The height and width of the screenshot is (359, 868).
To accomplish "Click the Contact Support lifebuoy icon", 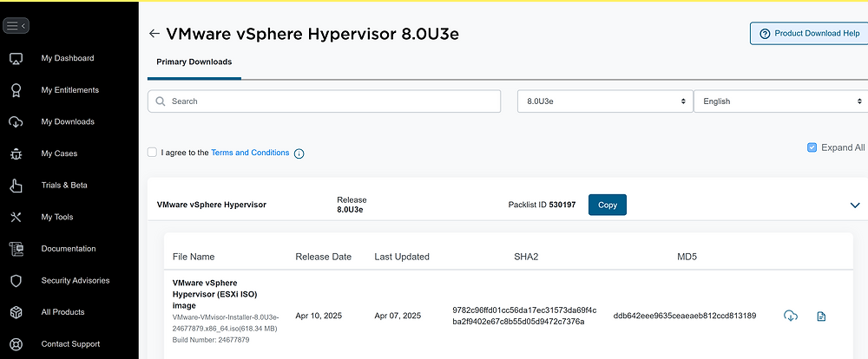I will (x=16, y=344).
